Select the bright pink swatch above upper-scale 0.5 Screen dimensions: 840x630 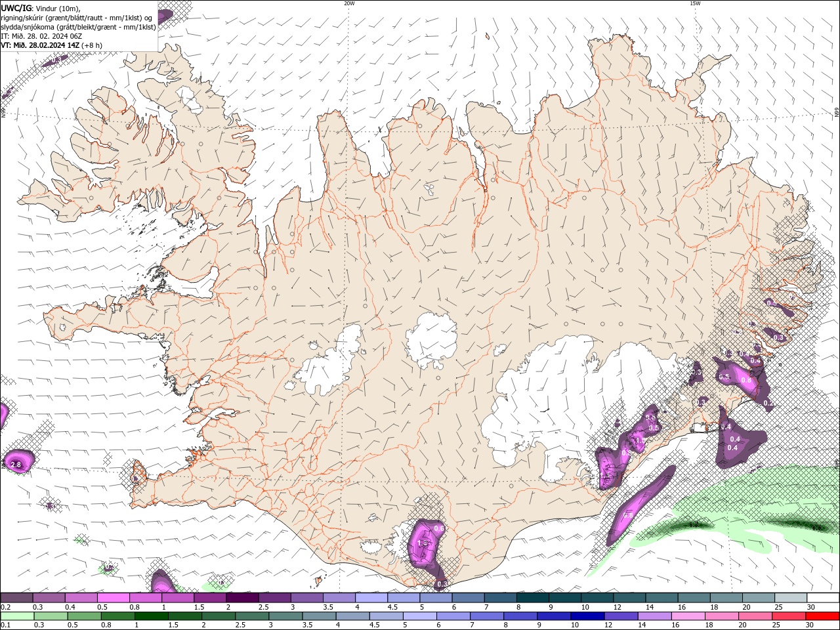click(x=113, y=598)
